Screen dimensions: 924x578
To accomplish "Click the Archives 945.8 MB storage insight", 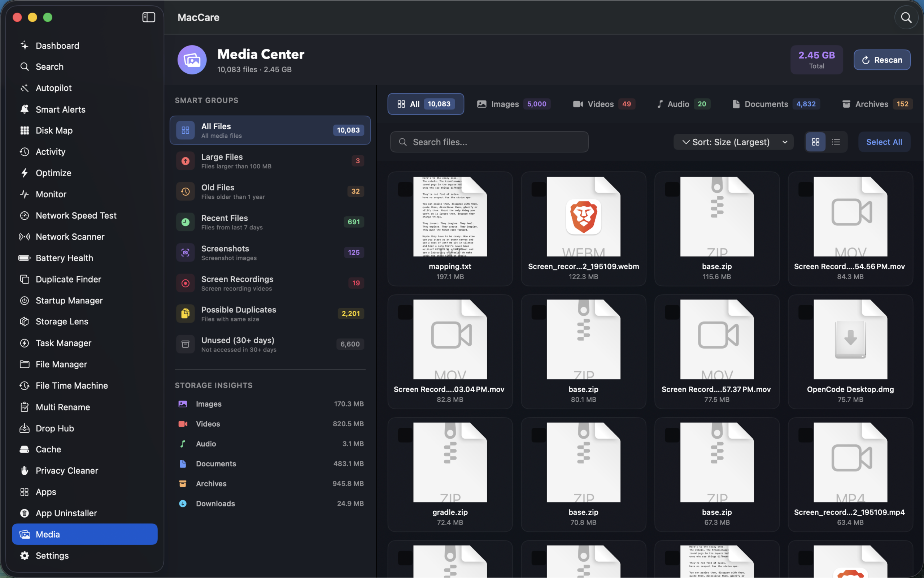I will click(x=270, y=483).
